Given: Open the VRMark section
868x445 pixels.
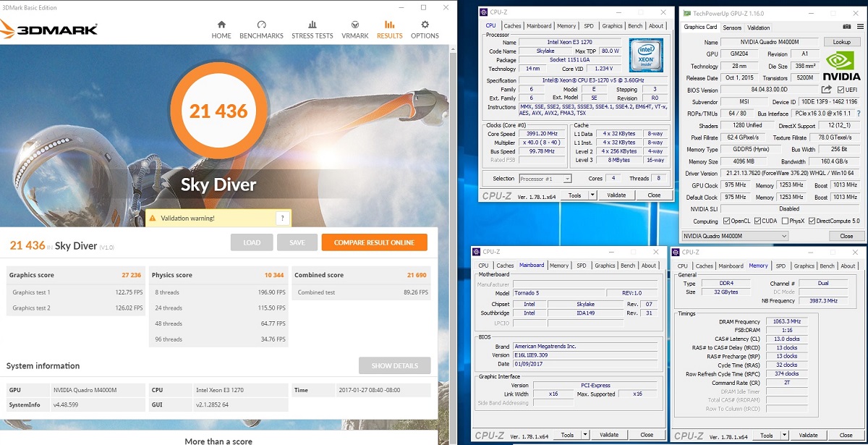Looking at the screenshot, I should [354, 30].
